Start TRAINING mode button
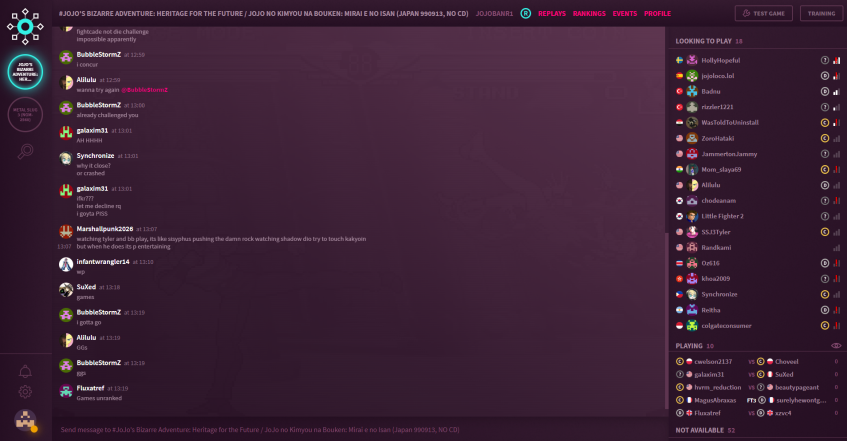Screen dimensions: 847x441 click(821, 14)
